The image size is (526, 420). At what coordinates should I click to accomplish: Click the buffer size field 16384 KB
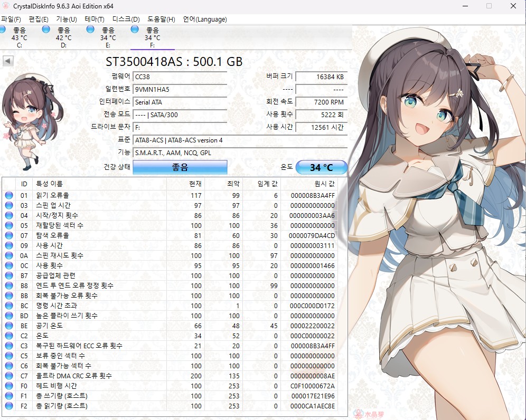(x=322, y=77)
